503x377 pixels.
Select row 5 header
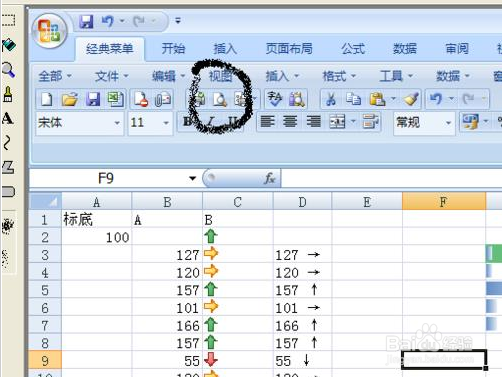click(x=45, y=290)
